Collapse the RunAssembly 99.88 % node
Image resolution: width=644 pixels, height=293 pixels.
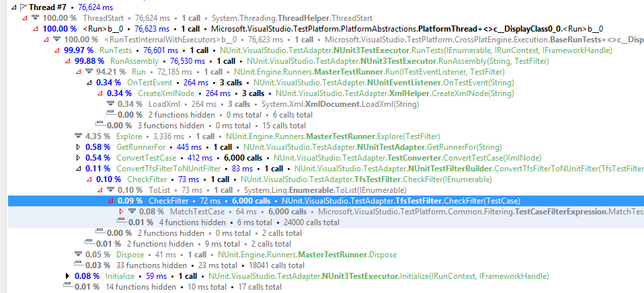67,61
